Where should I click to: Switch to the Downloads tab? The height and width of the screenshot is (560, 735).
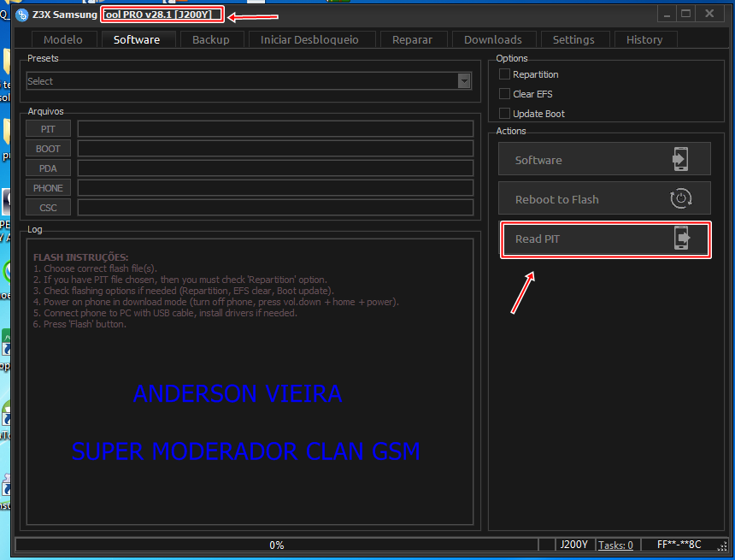pyautogui.click(x=493, y=40)
